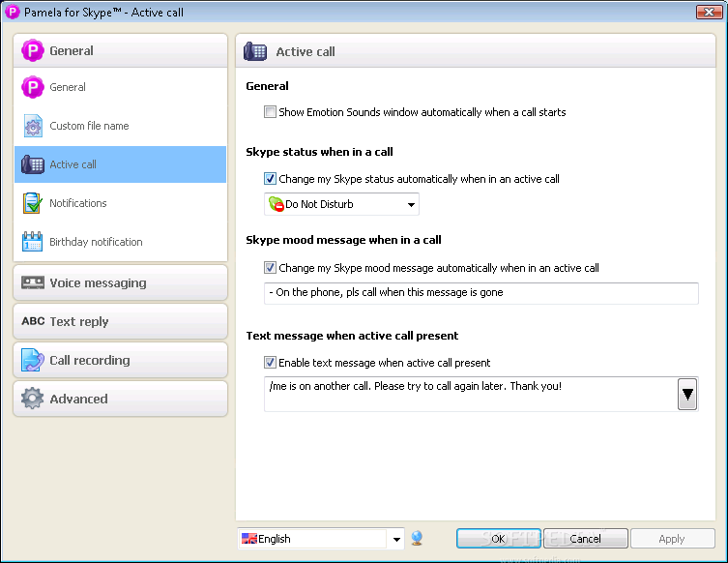Image resolution: width=728 pixels, height=563 pixels.
Task: Toggle Enable text message when active call present
Action: (270, 363)
